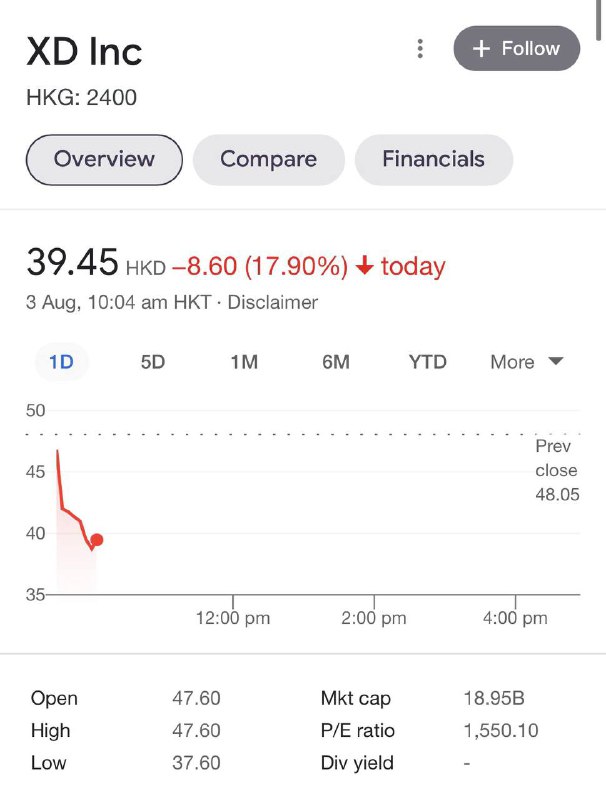The width and height of the screenshot is (606, 800).
Task: Open the More ranges dropdown
Action: [525, 362]
